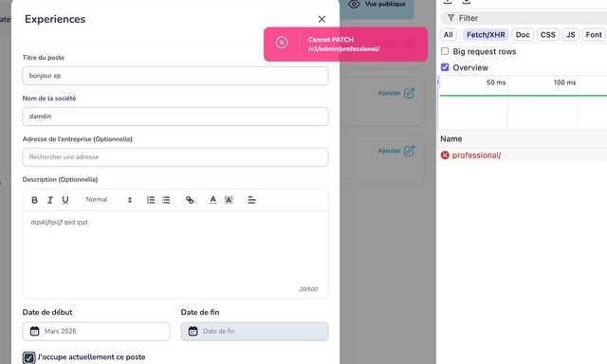Click the red error icon beside professional/

tap(445, 155)
